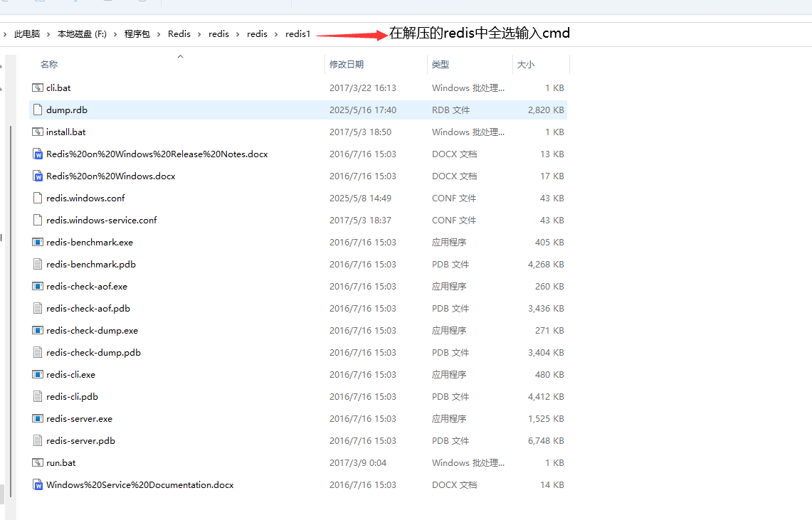
Task: Click the Word icon of Redis%20on%20Windows%20Release%20Notes.docx
Action: pos(37,154)
